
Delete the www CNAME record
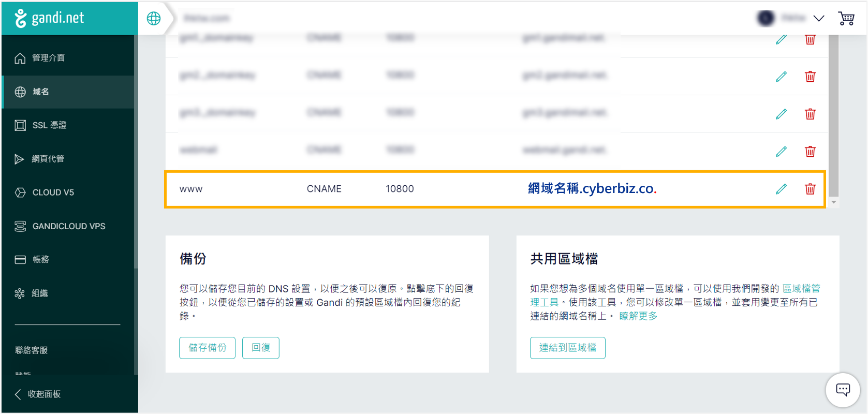point(810,189)
